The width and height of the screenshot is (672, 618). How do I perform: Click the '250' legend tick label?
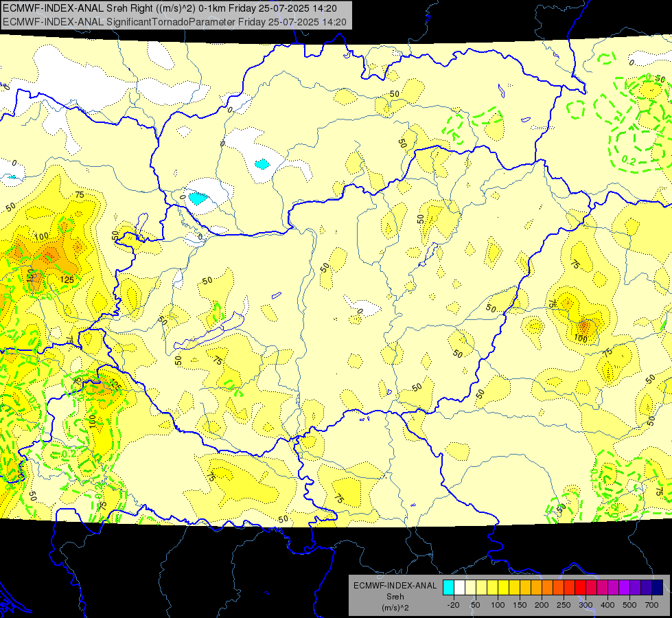click(564, 605)
